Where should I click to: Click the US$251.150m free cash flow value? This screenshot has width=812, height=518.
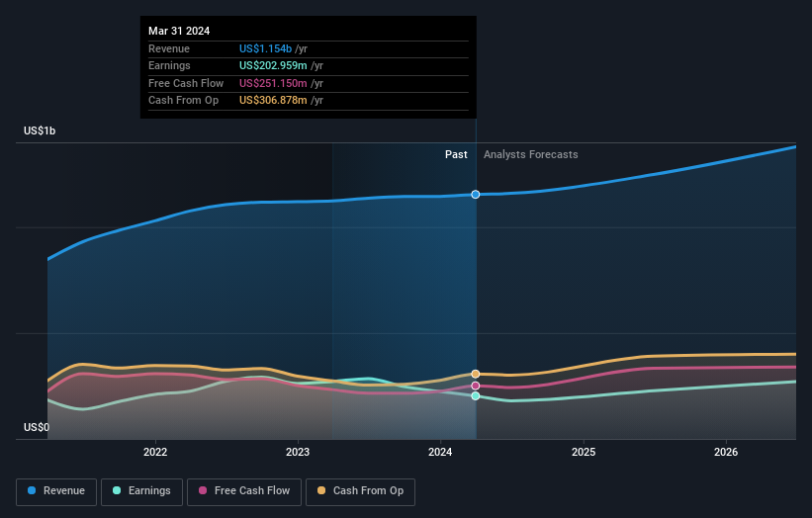pos(273,83)
